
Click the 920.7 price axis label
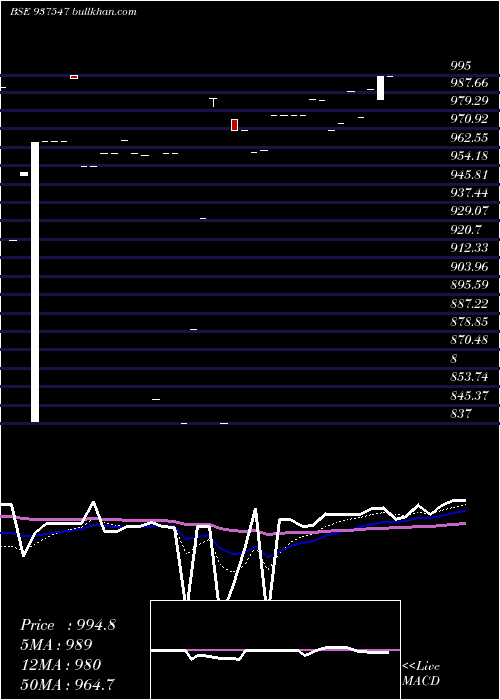click(x=466, y=230)
